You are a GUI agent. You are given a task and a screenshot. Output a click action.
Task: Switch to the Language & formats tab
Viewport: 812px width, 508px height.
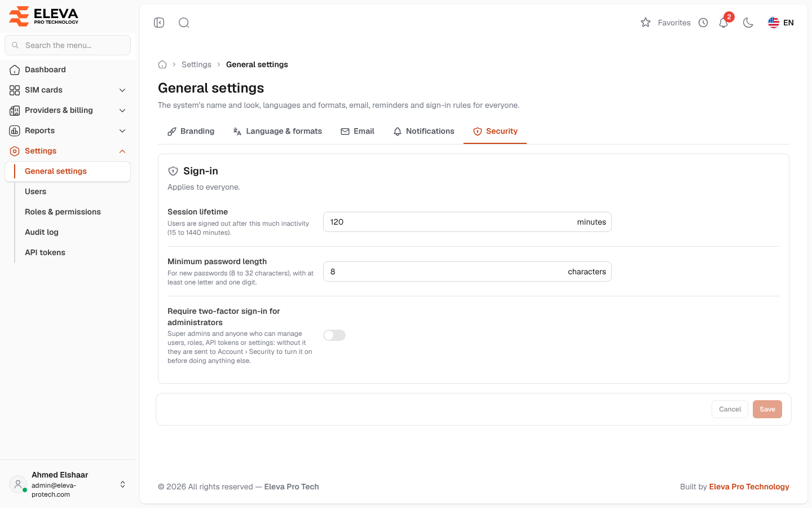(x=277, y=132)
